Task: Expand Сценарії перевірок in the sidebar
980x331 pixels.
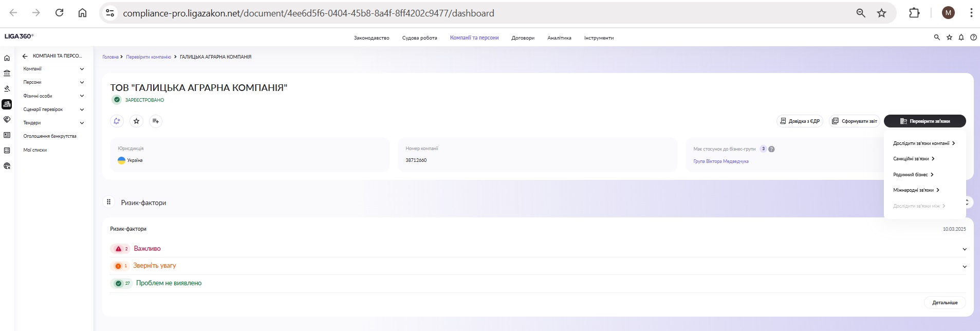Action: click(82, 109)
